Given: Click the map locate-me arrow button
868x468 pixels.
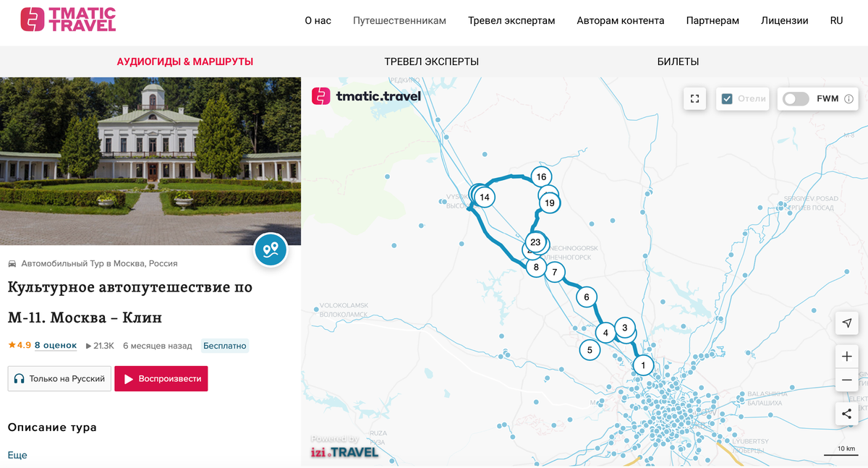Looking at the screenshot, I should [846, 323].
